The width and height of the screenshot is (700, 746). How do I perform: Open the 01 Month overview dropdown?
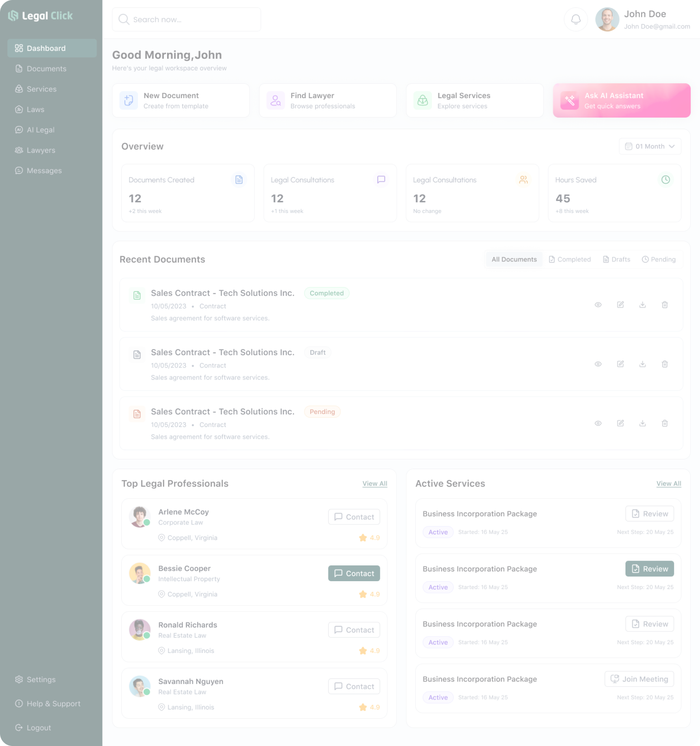pos(650,146)
